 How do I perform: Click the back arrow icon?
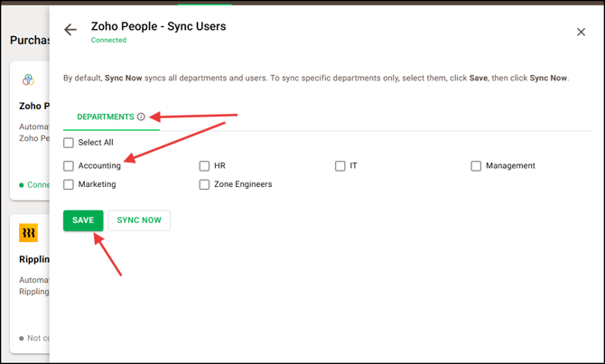pyautogui.click(x=70, y=31)
